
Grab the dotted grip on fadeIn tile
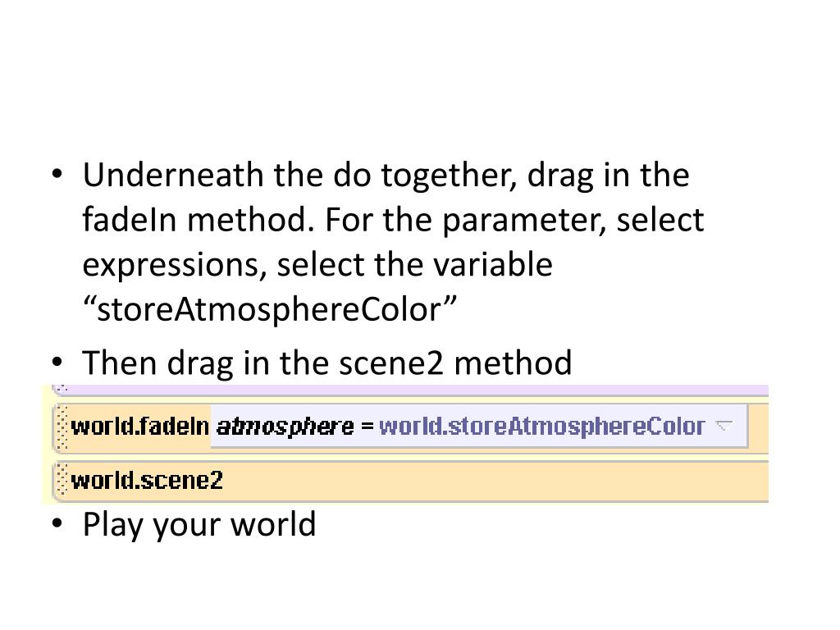tap(62, 427)
